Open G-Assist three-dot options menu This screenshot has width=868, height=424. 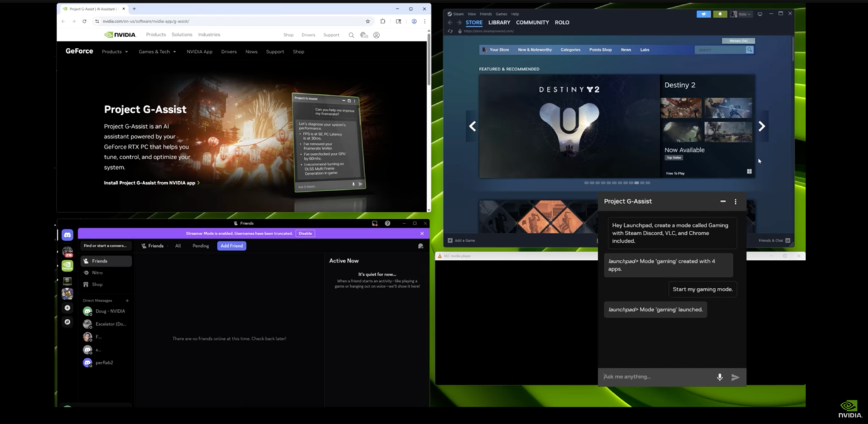pos(735,201)
